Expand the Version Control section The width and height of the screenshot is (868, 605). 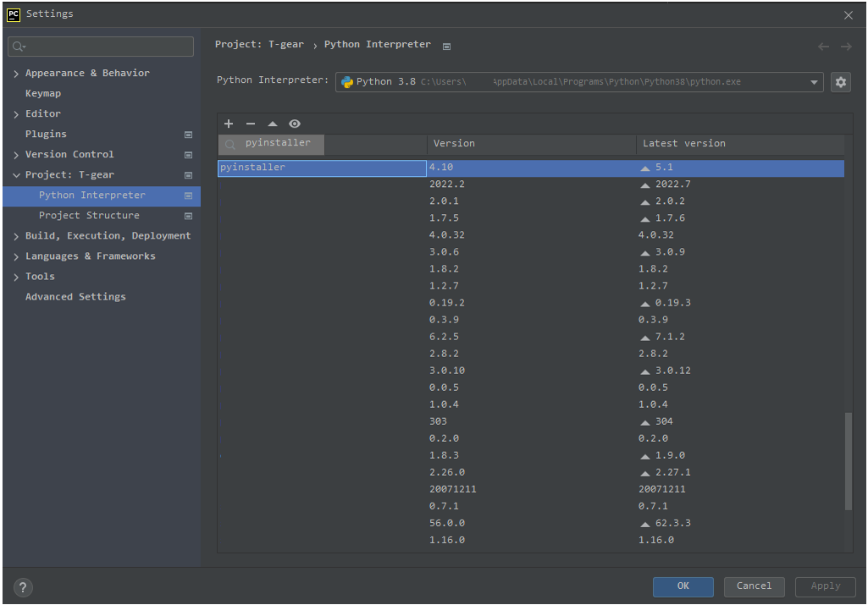[x=16, y=155]
